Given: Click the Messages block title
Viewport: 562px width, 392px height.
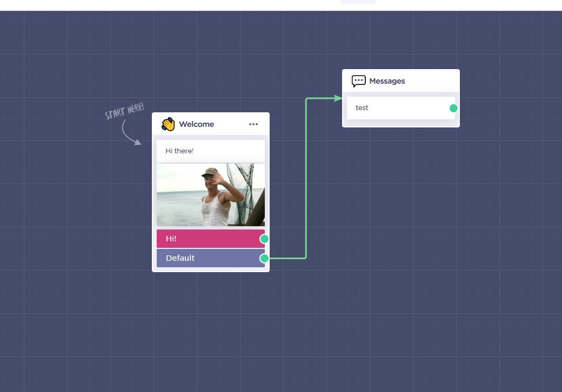Looking at the screenshot, I should coord(387,82).
